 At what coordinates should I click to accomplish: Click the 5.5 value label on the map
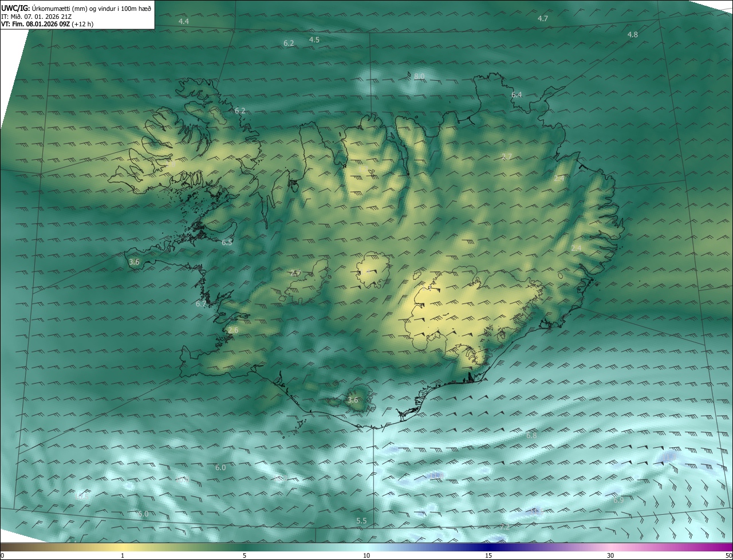(361, 520)
